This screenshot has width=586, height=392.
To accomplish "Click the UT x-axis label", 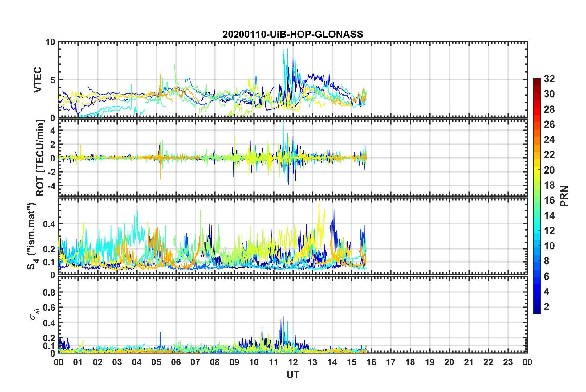I will click(293, 375).
